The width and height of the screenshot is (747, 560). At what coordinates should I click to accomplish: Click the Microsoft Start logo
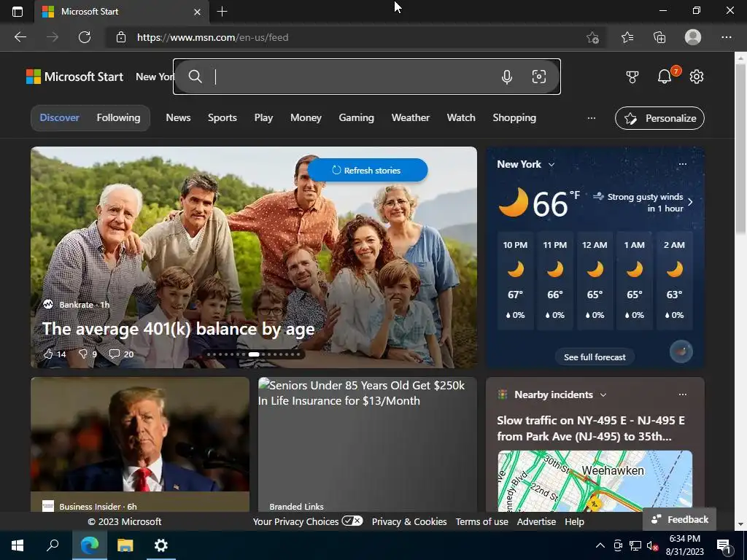point(74,77)
